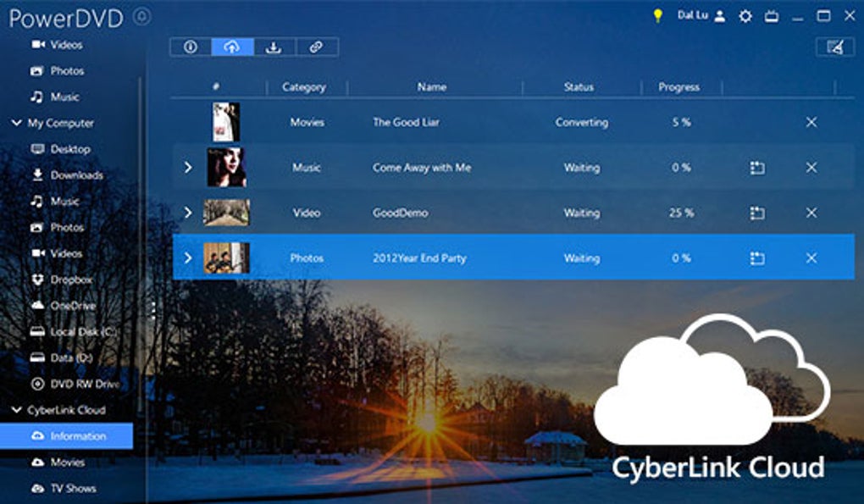Click '5 %' progress value
The width and height of the screenshot is (864, 504).
[x=682, y=122]
